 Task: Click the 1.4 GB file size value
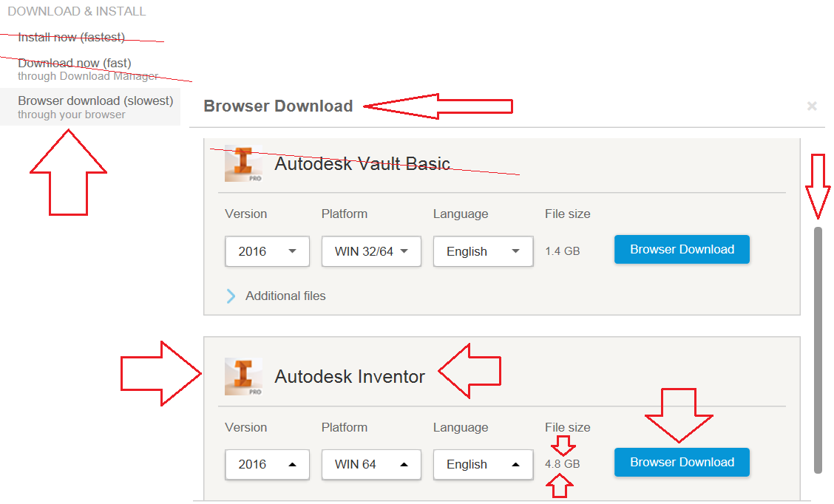coord(562,251)
